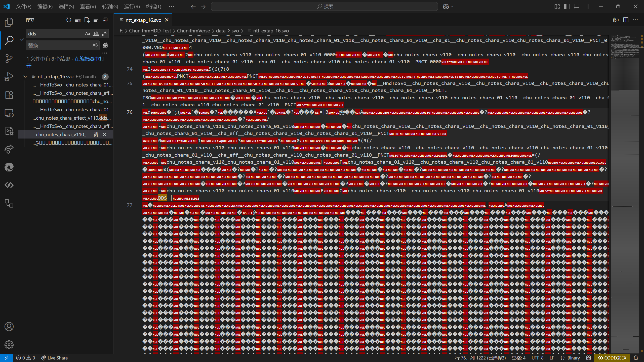
Task: Open the Explorer view in activity bar
Action: coord(9,23)
